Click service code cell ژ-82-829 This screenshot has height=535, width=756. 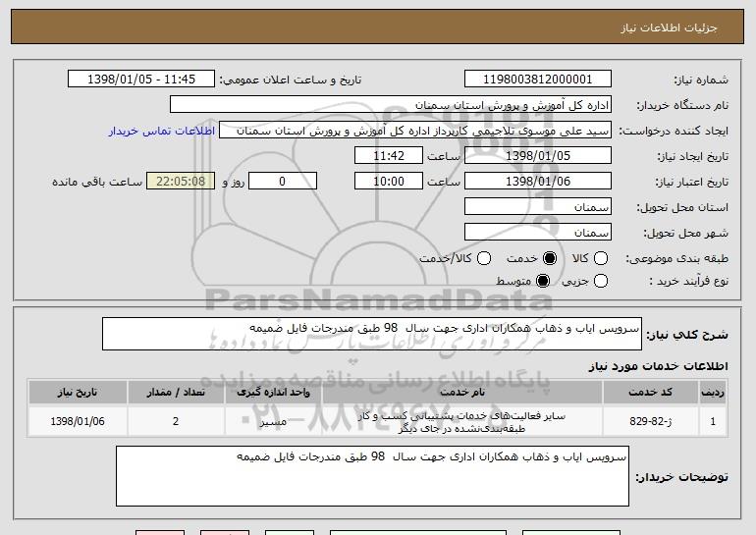650,421
